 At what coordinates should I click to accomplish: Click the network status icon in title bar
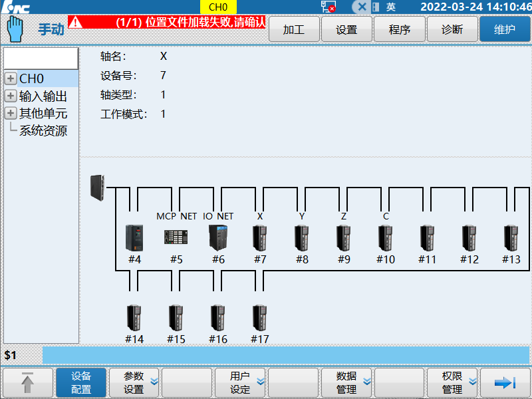click(326, 7)
